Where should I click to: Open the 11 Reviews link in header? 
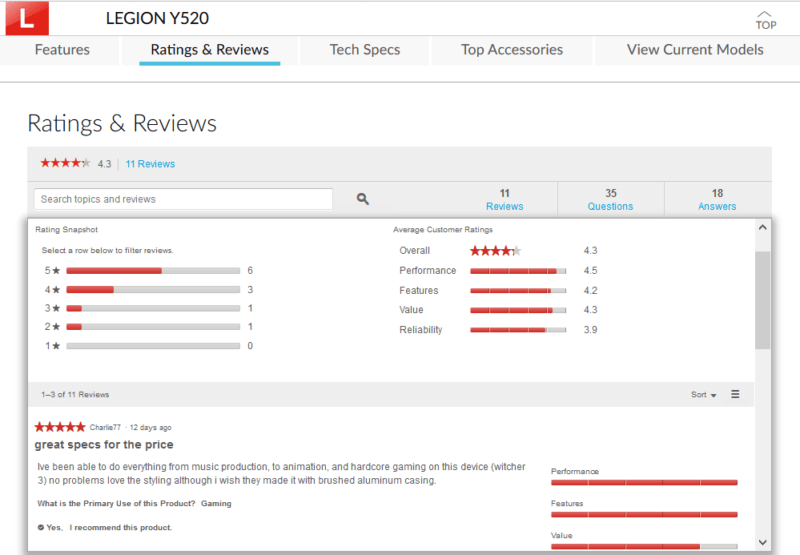click(150, 164)
